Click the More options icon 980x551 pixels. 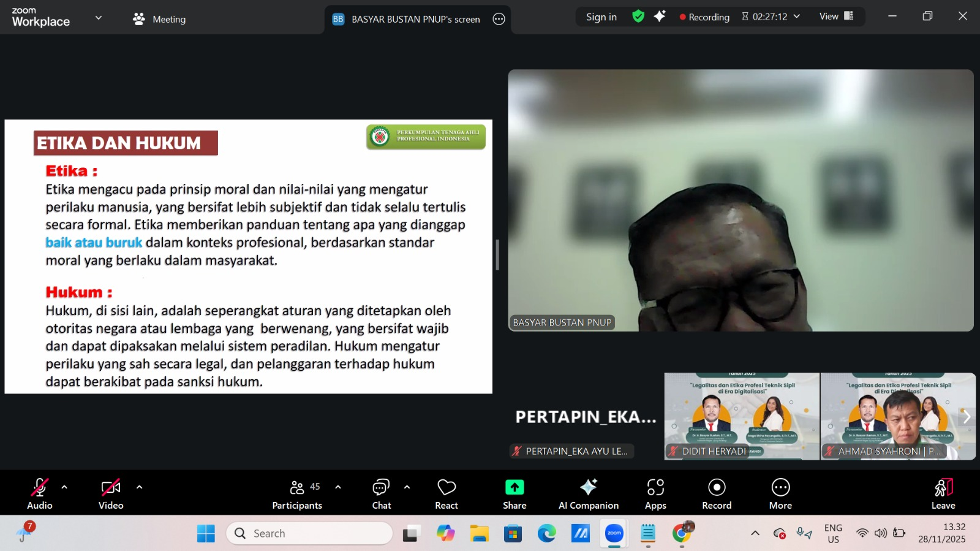tap(780, 487)
